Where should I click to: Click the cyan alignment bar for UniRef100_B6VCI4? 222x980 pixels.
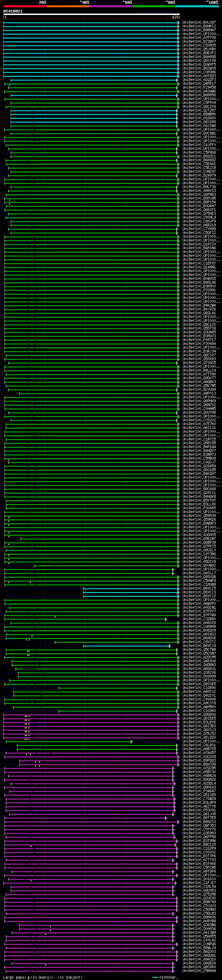pyautogui.click(x=127, y=646)
